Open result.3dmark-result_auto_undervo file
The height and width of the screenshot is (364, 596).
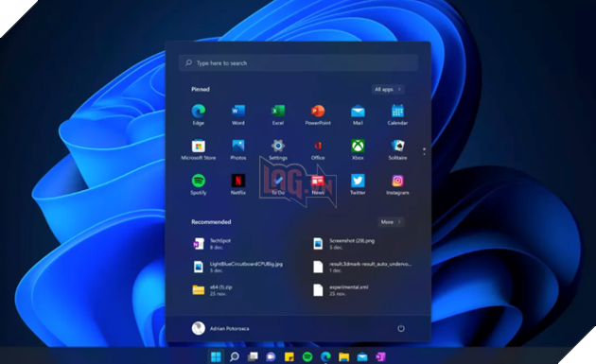point(361,267)
